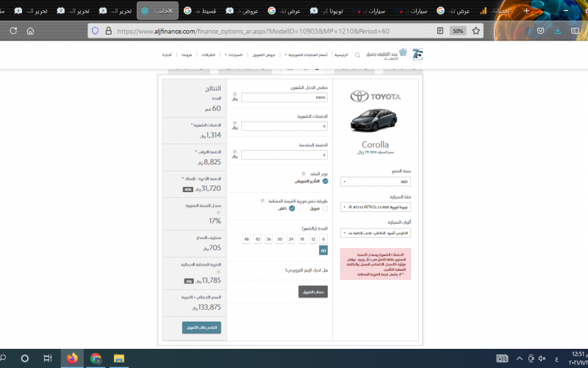Click حساب التمويل calculate button
This screenshot has height=368, width=588.
[313, 291]
